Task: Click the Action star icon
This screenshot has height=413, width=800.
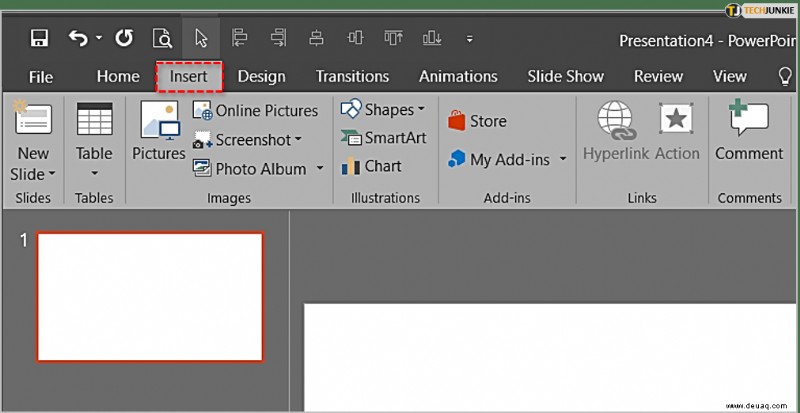Action: point(677,118)
